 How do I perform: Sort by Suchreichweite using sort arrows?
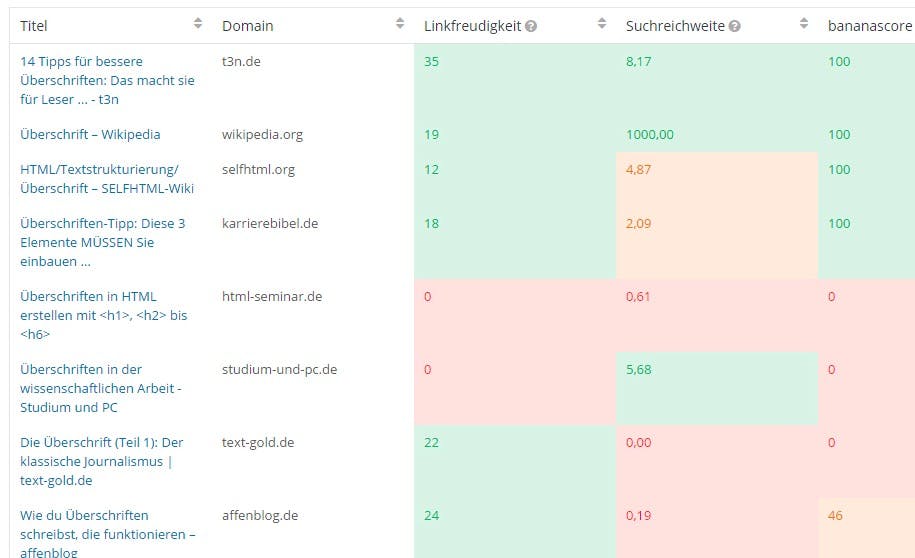[x=804, y=23]
